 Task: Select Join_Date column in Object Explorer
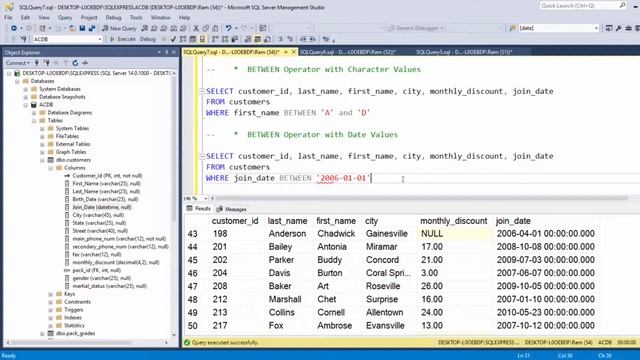pyautogui.click(x=102, y=207)
